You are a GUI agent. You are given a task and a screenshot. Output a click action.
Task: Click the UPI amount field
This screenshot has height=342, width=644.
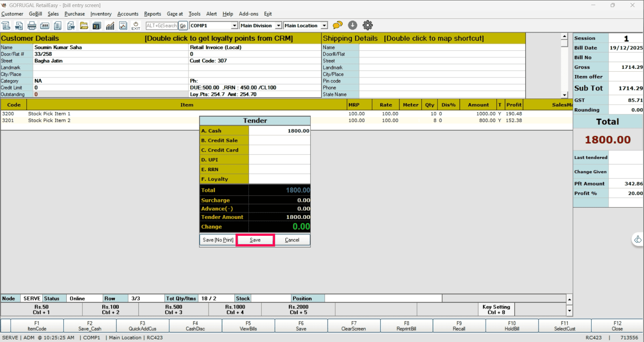tap(279, 160)
